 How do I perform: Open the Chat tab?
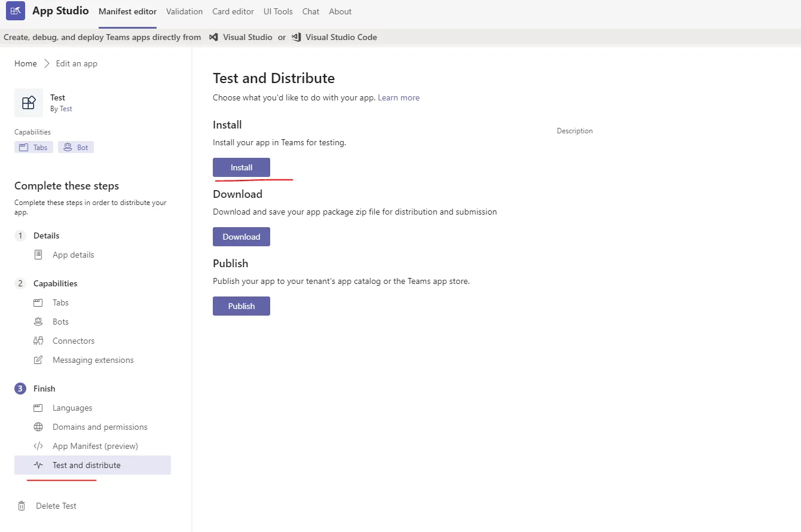click(311, 11)
